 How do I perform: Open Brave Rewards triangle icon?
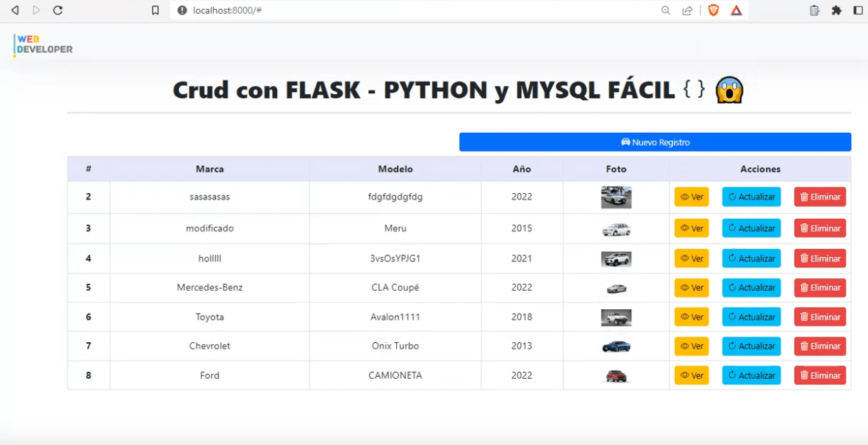pos(737,10)
